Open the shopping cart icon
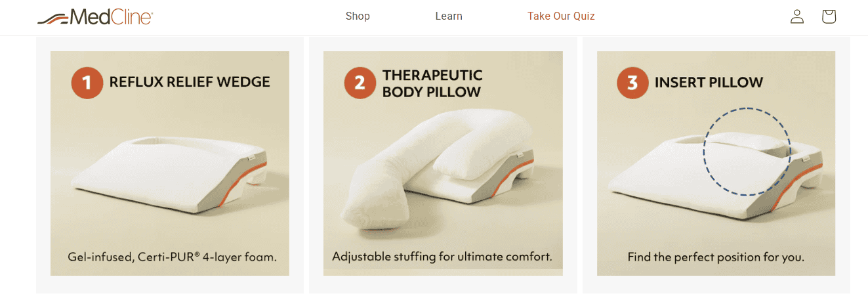This screenshot has width=868, height=302. pos(829,16)
